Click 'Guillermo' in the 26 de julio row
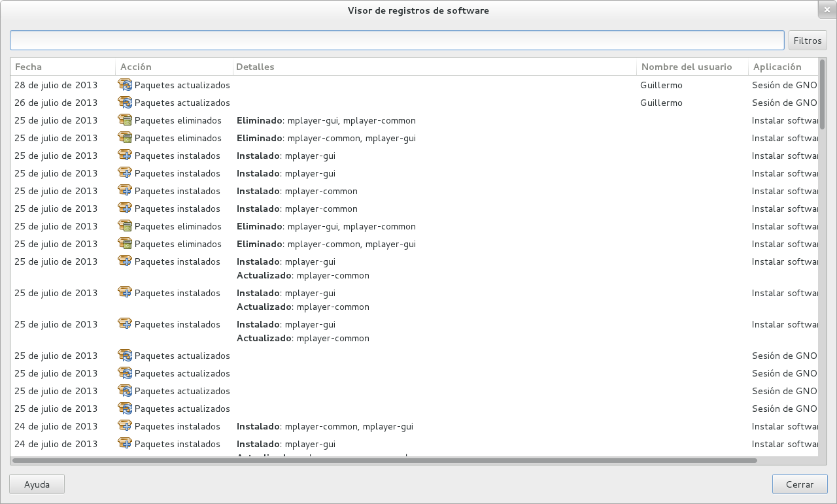This screenshot has height=504, width=837. coord(661,103)
